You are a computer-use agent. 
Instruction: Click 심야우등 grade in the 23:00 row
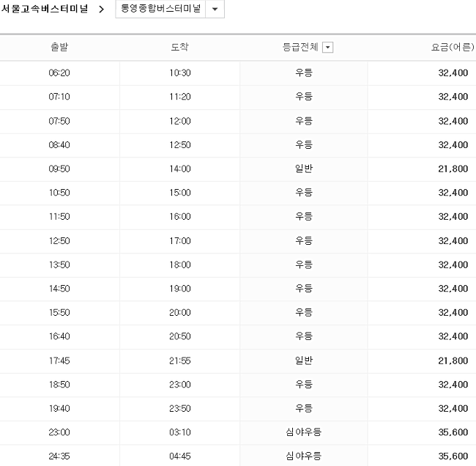[304, 432]
